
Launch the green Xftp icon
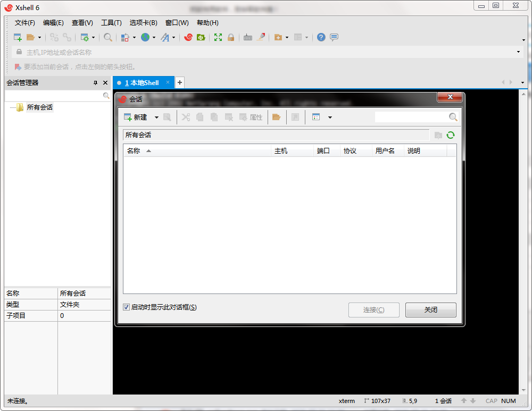click(201, 37)
